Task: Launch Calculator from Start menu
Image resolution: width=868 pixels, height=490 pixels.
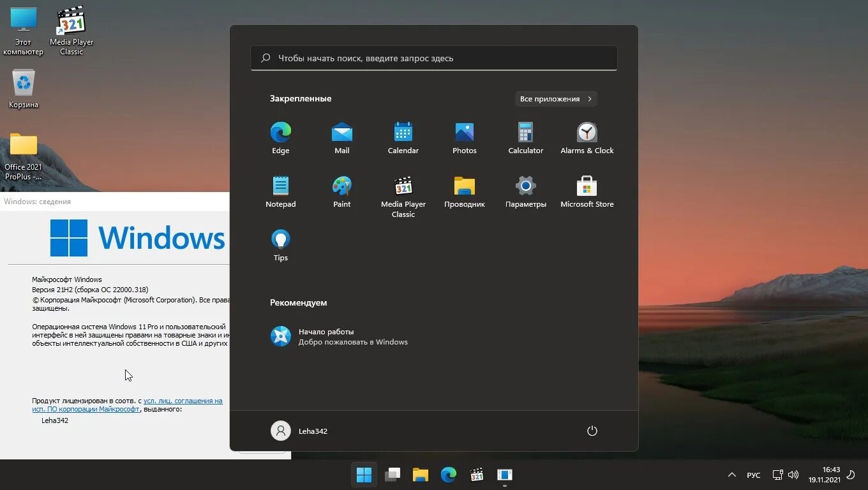Action: (x=526, y=138)
